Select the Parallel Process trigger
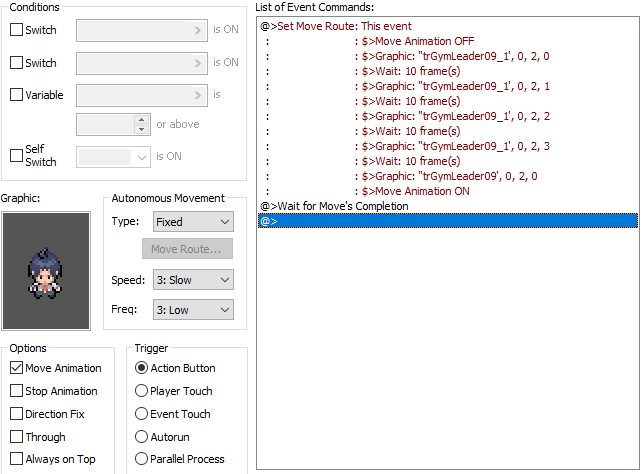This screenshot has height=474, width=643. 141,460
